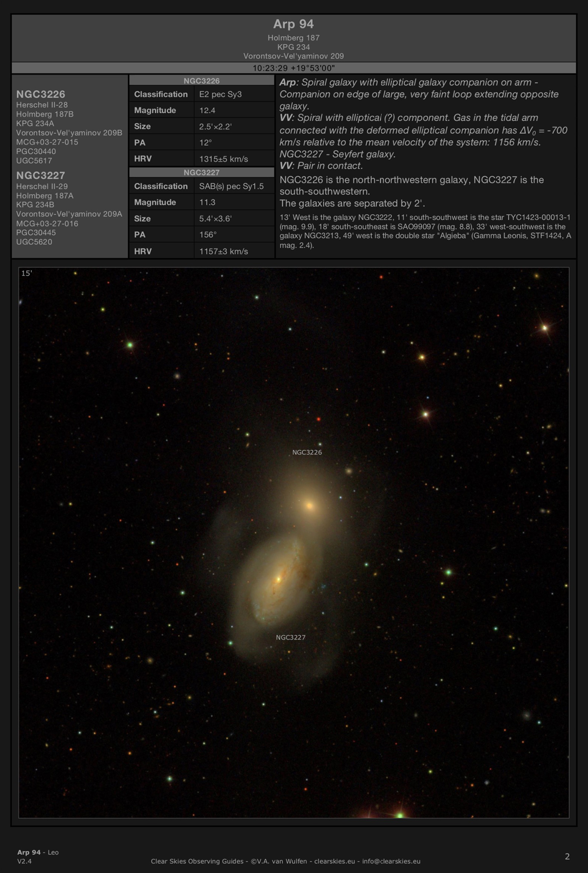Select the KPG 234 designation under the title
588x873 pixels.
coord(294,47)
